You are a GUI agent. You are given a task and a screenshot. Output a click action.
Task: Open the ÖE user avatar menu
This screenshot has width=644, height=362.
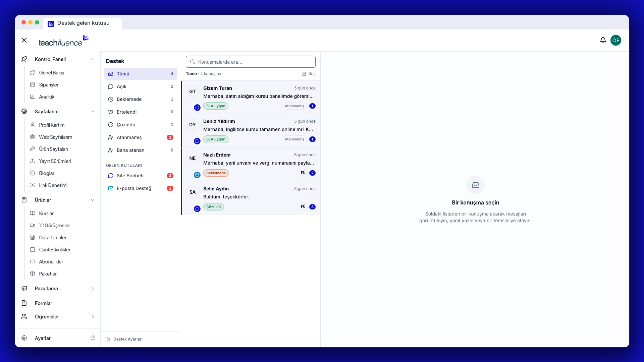point(615,40)
